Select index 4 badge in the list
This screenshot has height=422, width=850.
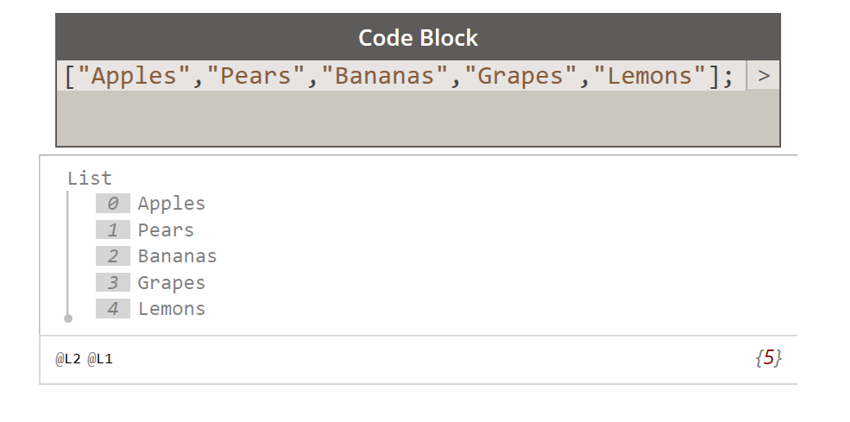pyautogui.click(x=113, y=309)
